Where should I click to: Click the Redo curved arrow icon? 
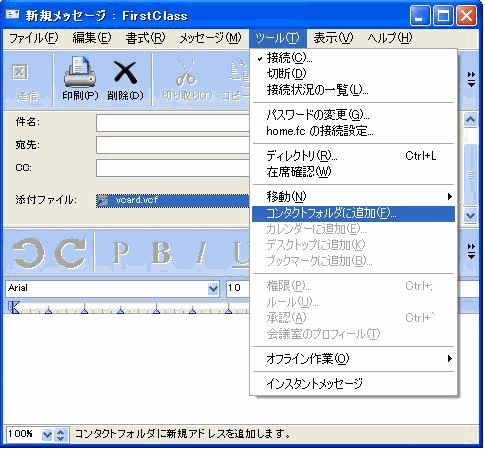click(71, 253)
